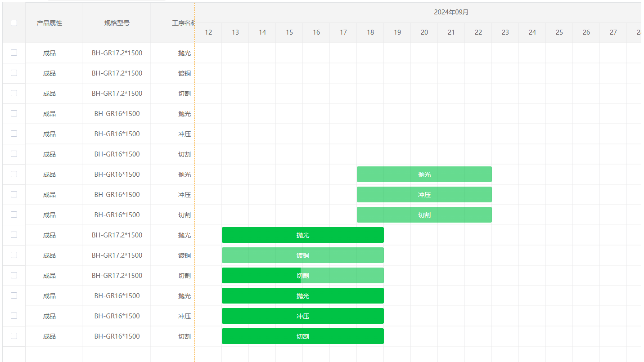Open the bottom-most dark green 切割 bar

pos(303,336)
